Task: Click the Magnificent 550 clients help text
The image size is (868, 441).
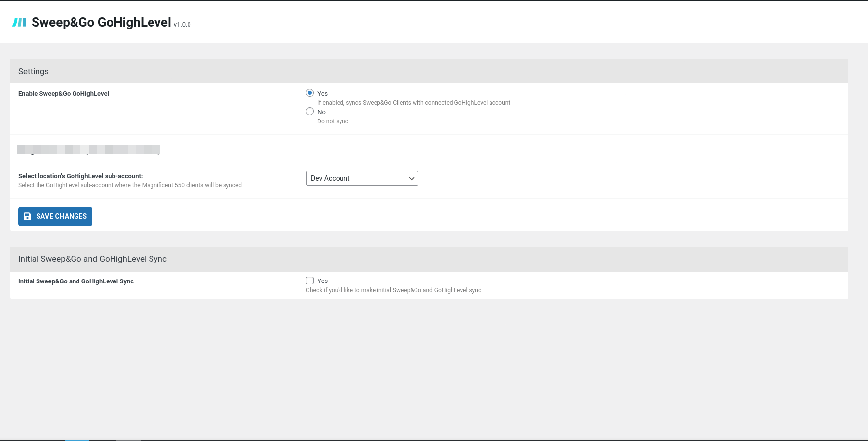Action: [130, 185]
